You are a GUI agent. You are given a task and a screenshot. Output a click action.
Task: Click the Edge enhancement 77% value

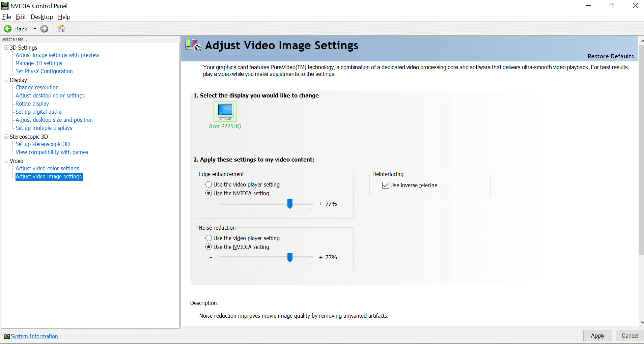[x=331, y=204]
